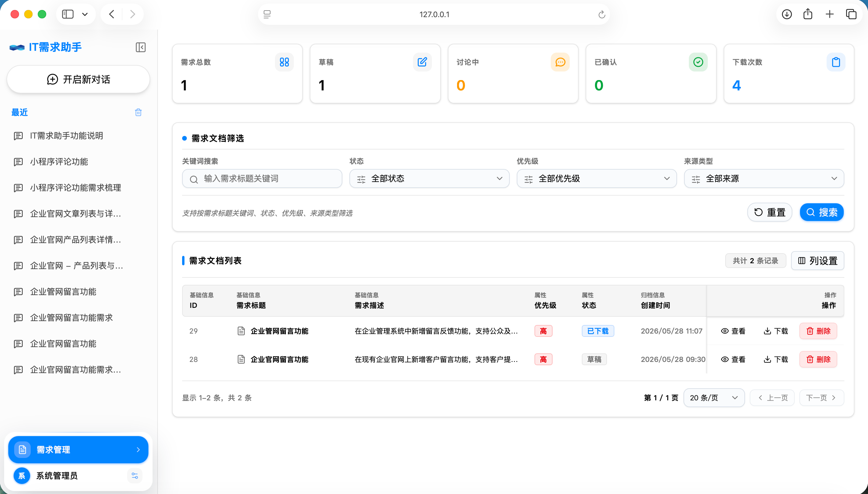Open the 全部状态 status dropdown
Image resolution: width=868 pixels, height=494 pixels.
pyautogui.click(x=429, y=178)
